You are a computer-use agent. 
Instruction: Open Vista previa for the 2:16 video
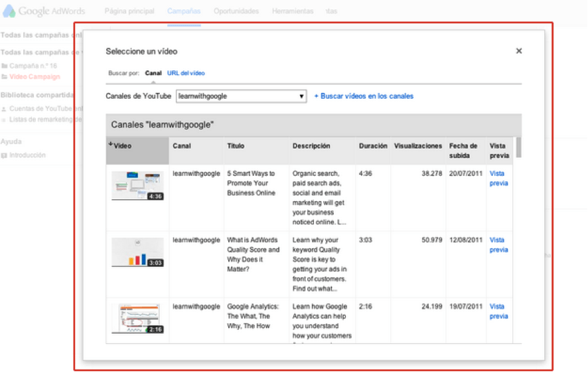pos(498,311)
